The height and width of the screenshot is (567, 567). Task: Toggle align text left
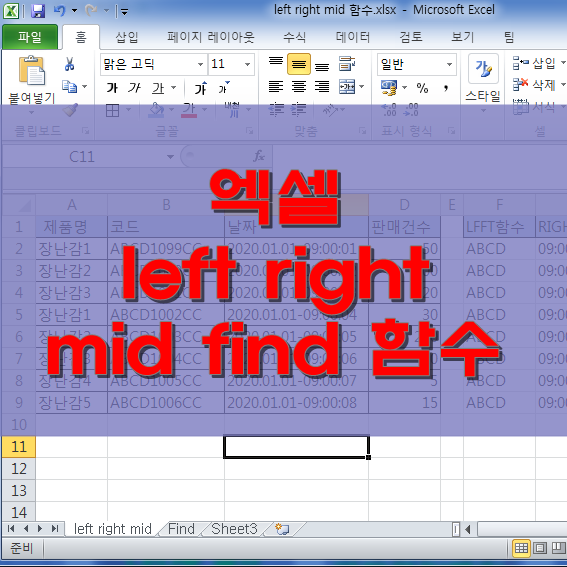[276, 87]
